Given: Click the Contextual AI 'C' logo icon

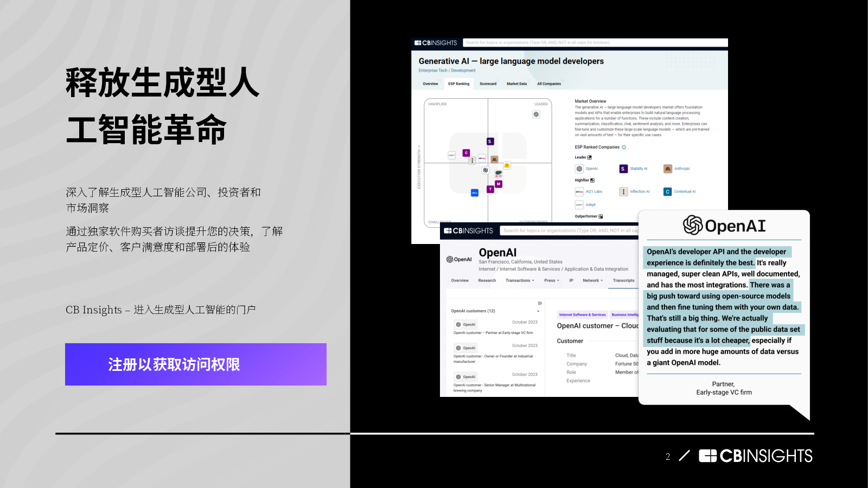Looking at the screenshot, I should [668, 192].
